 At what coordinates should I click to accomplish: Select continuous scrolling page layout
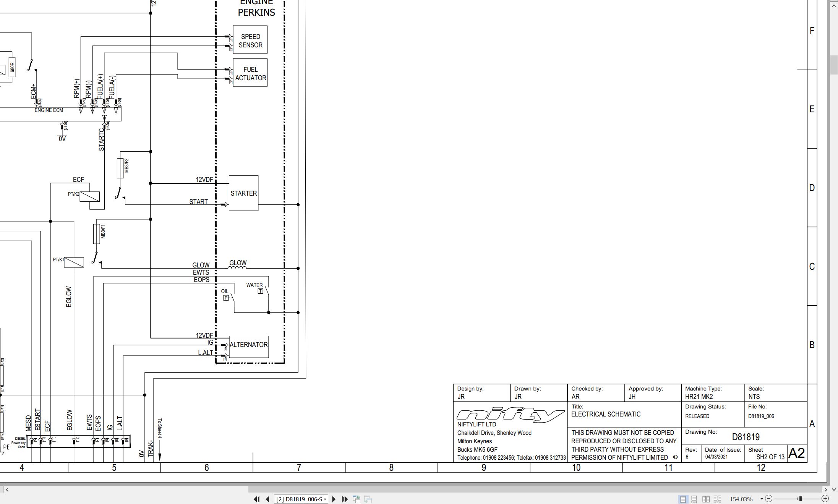tap(694, 499)
